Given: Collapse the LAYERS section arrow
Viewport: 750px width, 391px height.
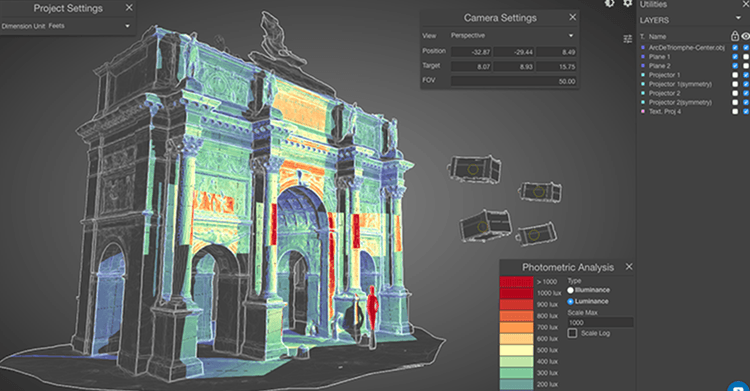Looking at the screenshot, I should 739,18.
